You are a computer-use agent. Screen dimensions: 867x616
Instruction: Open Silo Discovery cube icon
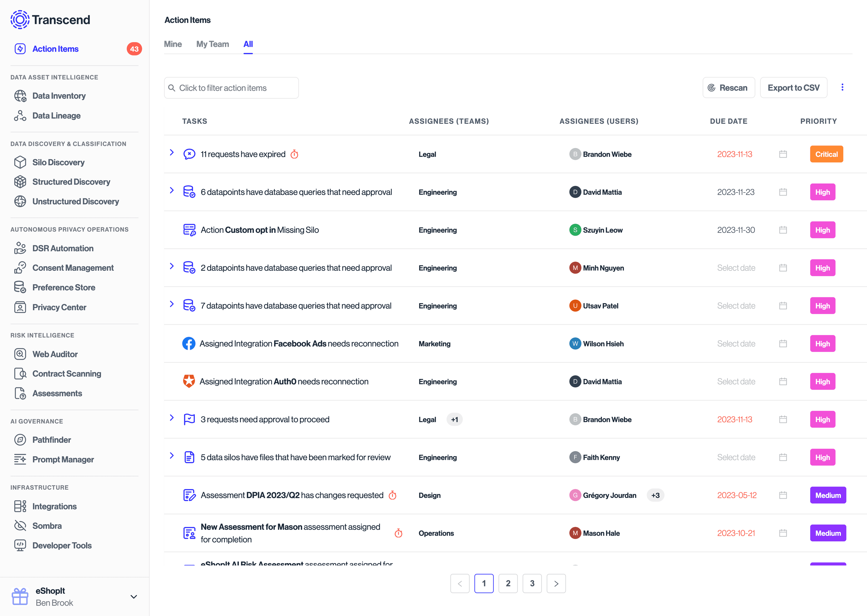tap(20, 162)
